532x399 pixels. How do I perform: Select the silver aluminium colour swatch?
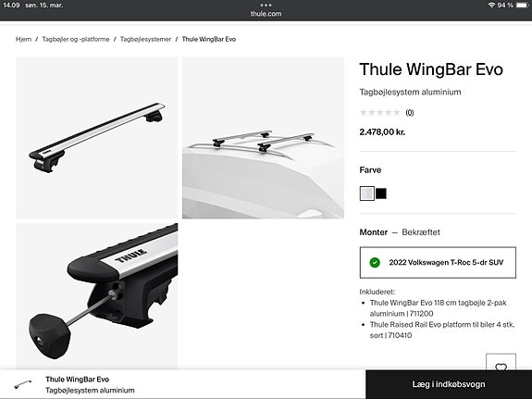pos(366,193)
